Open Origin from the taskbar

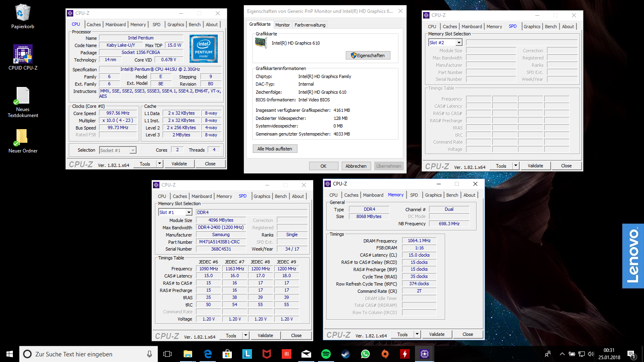pyautogui.click(x=385, y=354)
